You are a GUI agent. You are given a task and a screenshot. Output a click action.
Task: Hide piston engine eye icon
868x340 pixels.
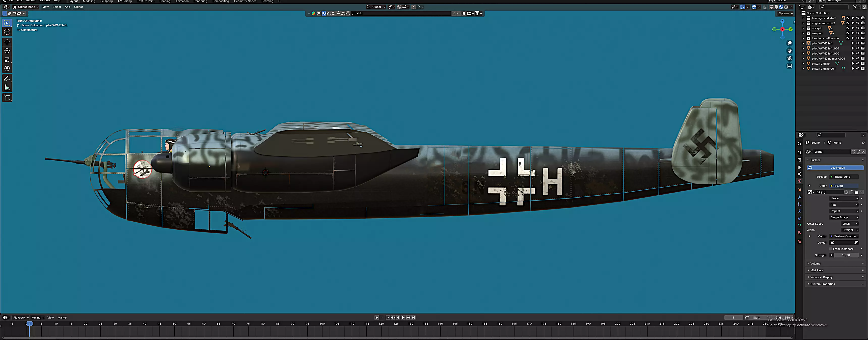858,63
